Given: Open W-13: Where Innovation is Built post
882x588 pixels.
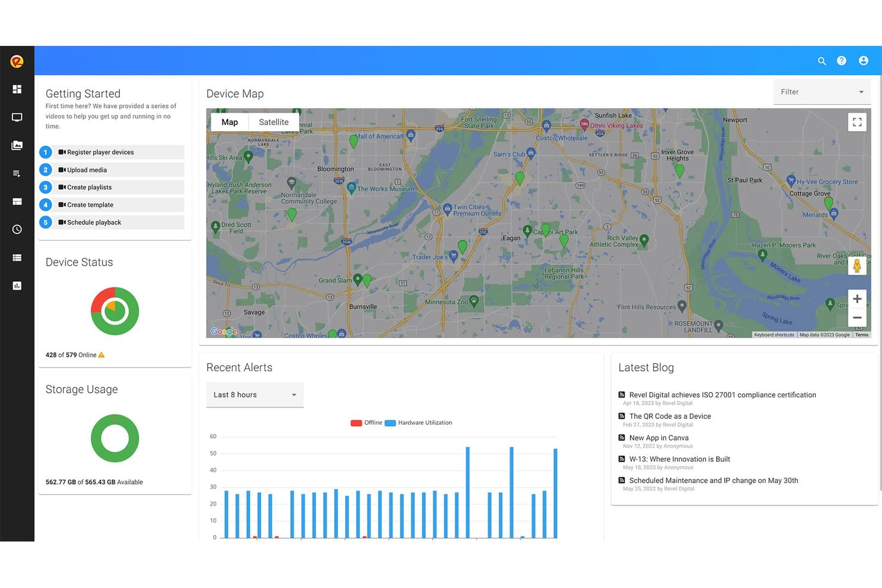Looking at the screenshot, I should point(679,459).
